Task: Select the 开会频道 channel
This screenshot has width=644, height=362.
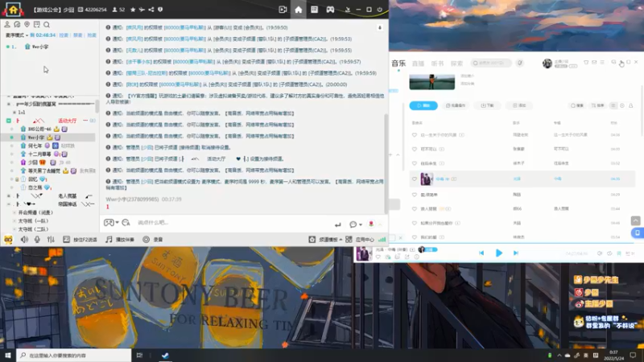Action: click(35, 212)
